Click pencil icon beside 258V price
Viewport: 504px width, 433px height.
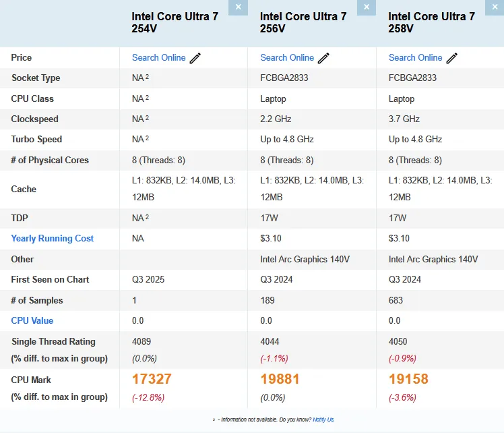[452, 58]
